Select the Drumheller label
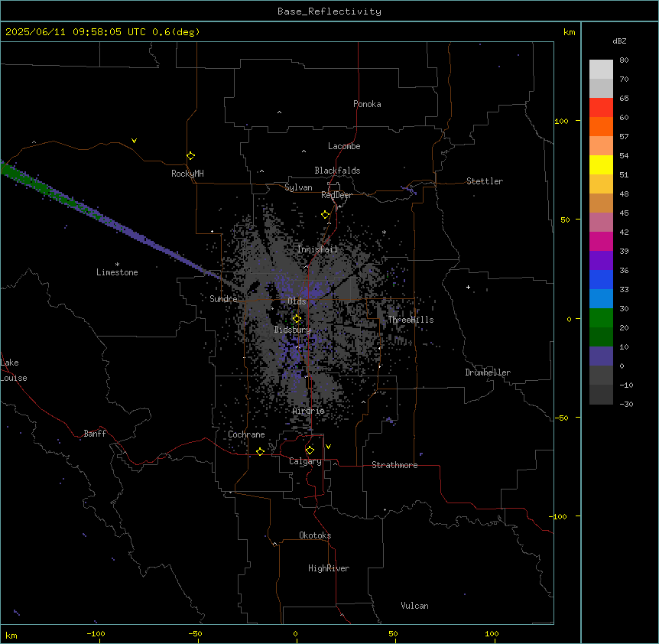 pos(488,372)
